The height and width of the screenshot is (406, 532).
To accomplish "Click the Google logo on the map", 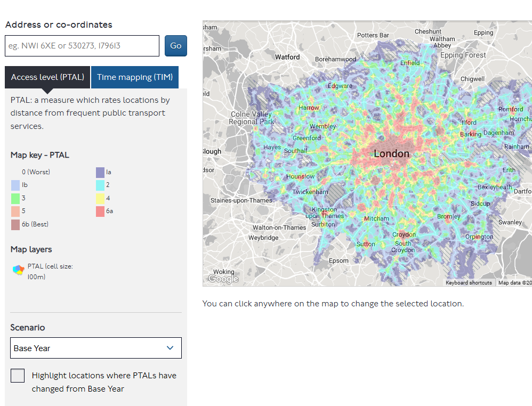I will click(x=223, y=279).
